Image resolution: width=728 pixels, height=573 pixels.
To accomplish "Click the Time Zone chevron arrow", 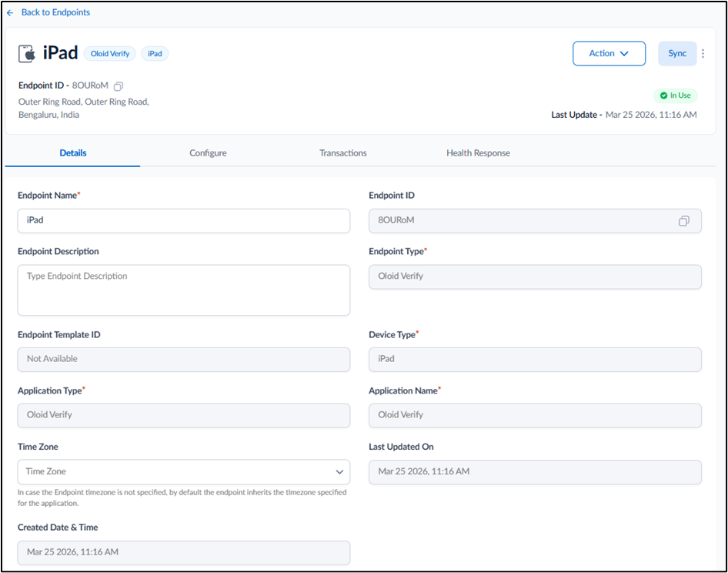I will (339, 471).
